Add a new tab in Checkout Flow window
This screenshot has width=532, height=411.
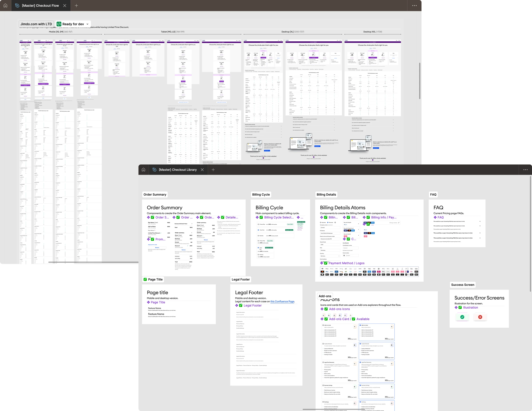point(76,5)
